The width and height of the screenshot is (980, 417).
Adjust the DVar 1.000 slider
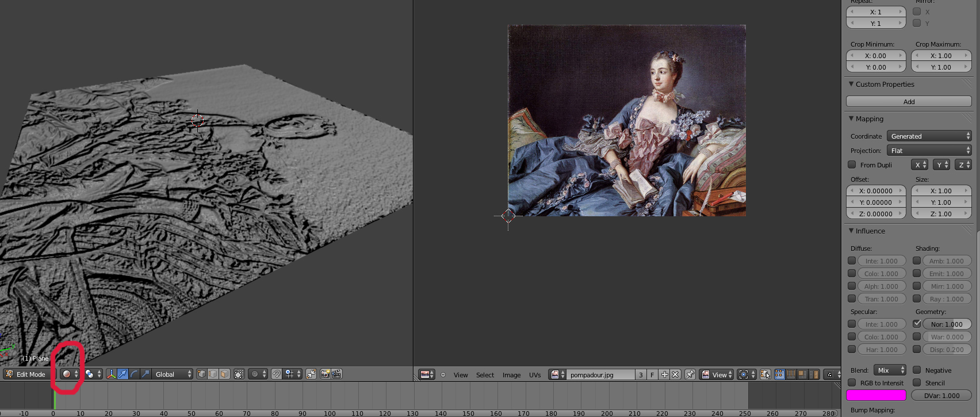941,395
